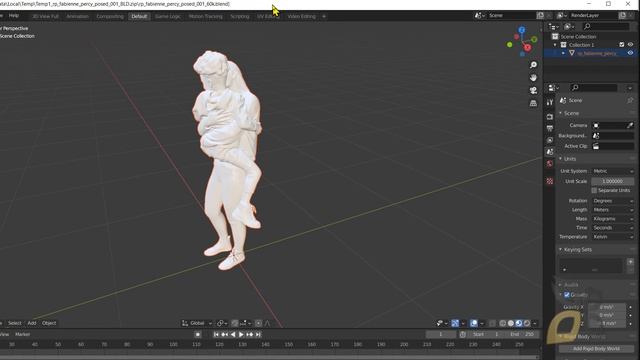Add new workspace with plus tab
The width and height of the screenshot is (640, 360).
point(324,16)
